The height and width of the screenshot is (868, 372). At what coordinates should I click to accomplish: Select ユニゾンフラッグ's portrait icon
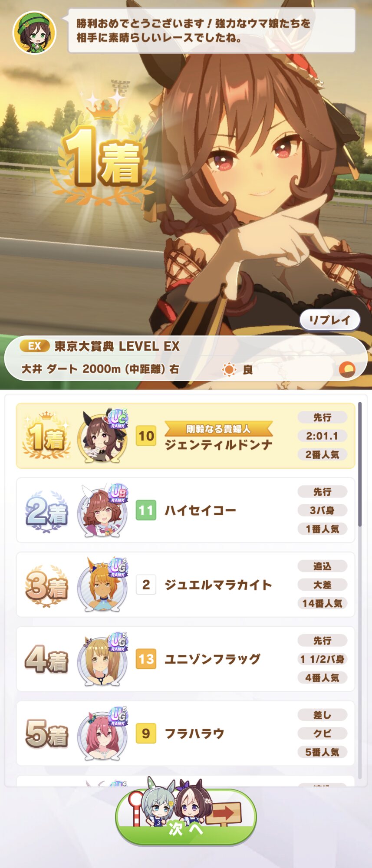click(x=102, y=659)
